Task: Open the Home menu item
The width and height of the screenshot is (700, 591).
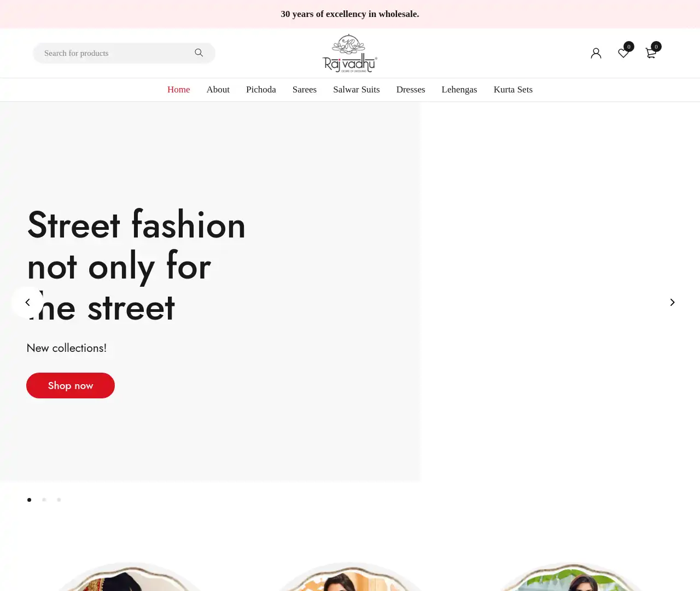Action: pos(178,90)
